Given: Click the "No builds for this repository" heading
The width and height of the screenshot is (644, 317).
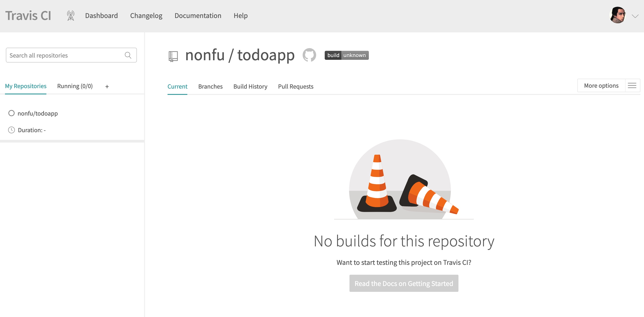Looking at the screenshot, I should (404, 241).
